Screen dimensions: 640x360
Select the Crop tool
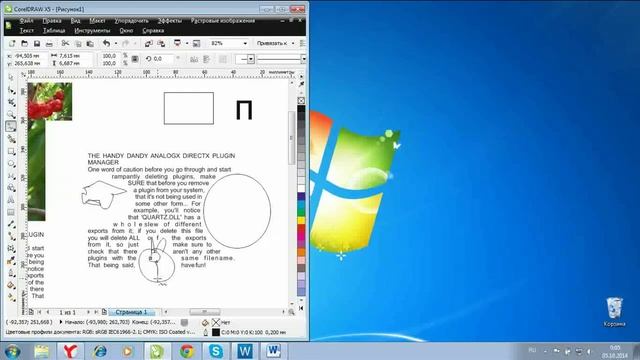pyautogui.click(x=11, y=102)
